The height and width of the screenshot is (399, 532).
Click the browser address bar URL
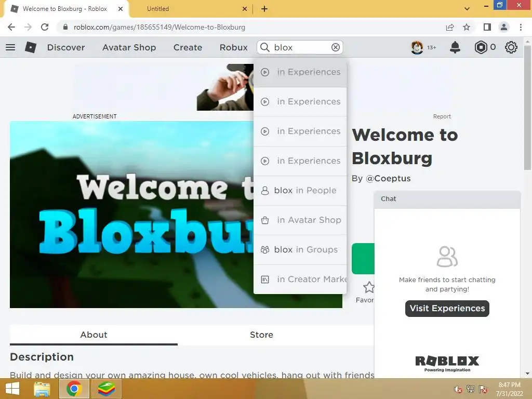tap(159, 27)
